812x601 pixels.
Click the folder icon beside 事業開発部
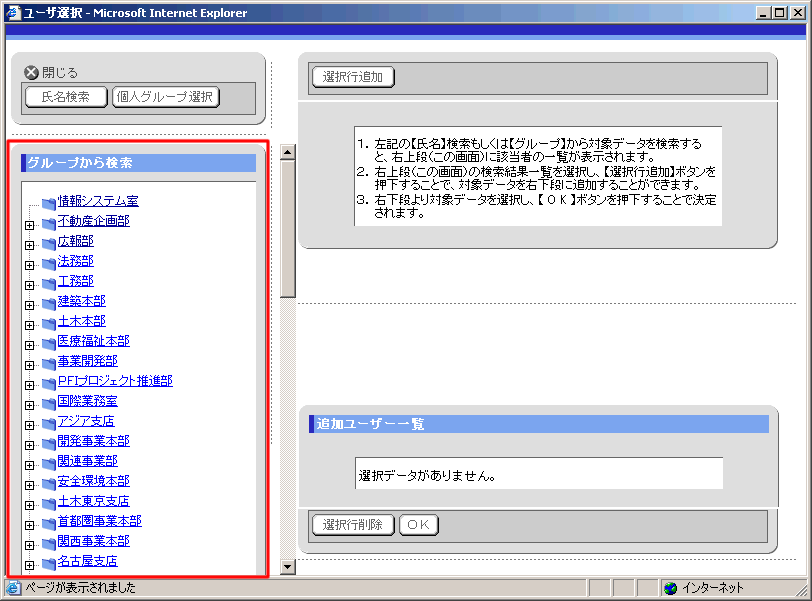click(49, 364)
